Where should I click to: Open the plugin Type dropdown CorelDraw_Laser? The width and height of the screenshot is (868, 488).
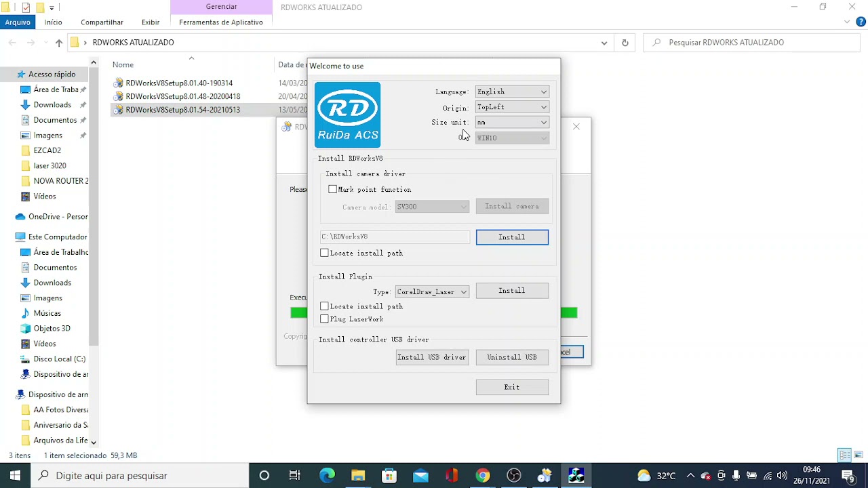point(432,292)
